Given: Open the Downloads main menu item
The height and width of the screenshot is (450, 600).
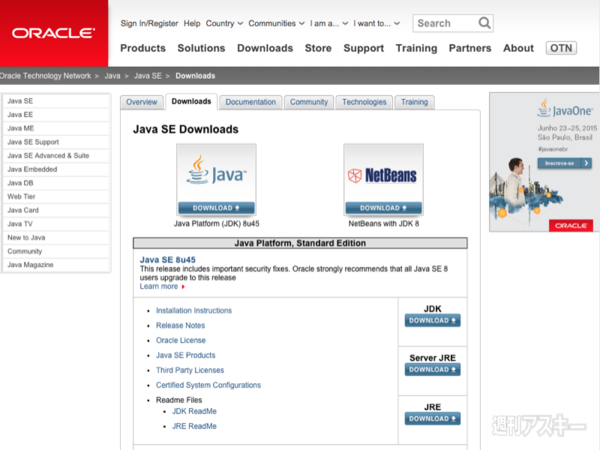Looking at the screenshot, I should point(265,48).
